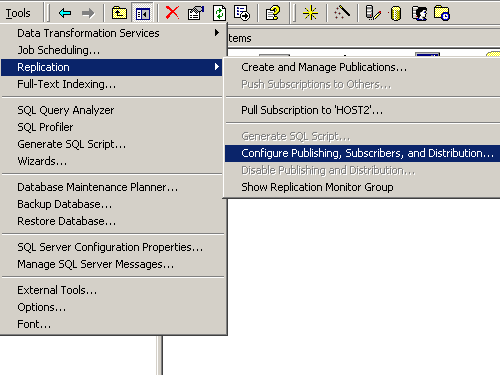The image size is (500, 375).
Task: Click the Forward arrow toolbar icon
Action: [88, 13]
